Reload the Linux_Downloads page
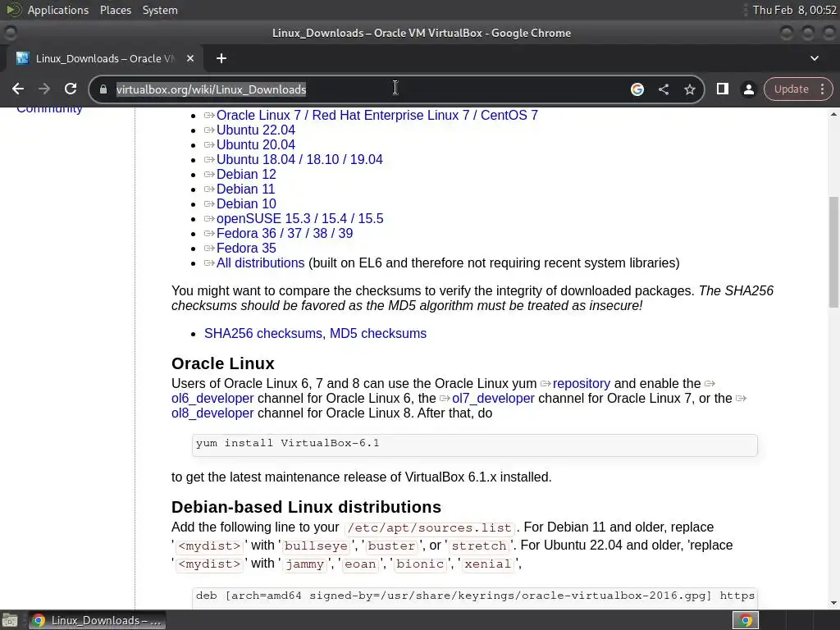The width and height of the screenshot is (840, 630). [71, 89]
